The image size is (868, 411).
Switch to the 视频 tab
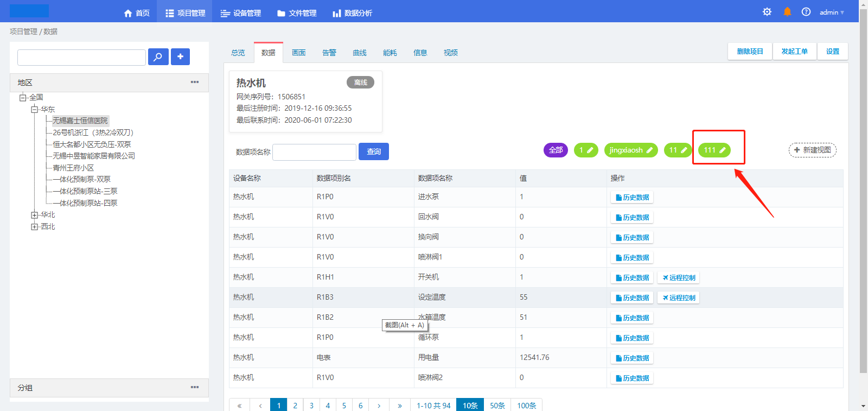451,53
